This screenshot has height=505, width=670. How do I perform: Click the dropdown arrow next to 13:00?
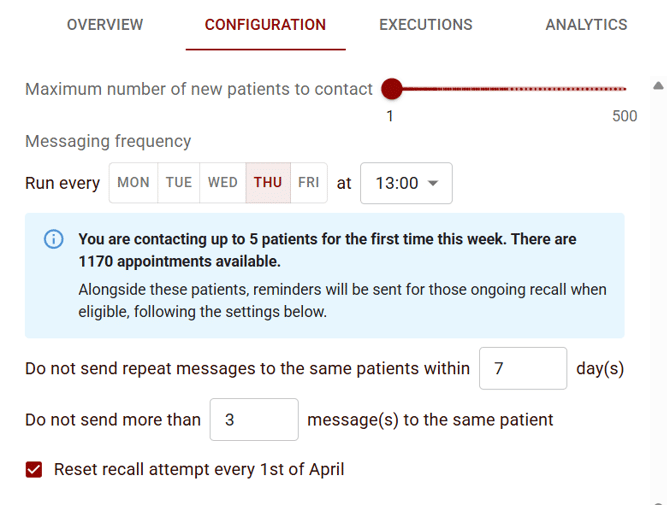pyautogui.click(x=433, y=184)
